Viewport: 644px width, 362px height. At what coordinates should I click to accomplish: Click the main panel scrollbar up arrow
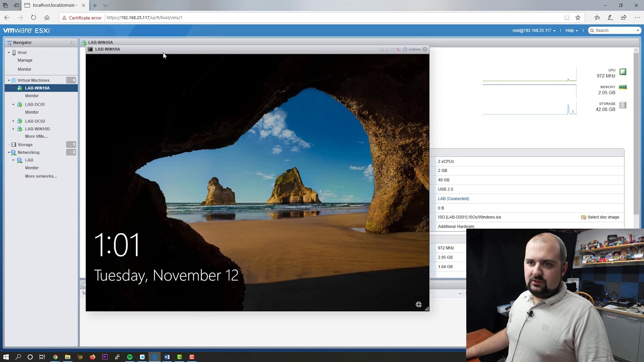pyautogui.click(x=636, y=50)
